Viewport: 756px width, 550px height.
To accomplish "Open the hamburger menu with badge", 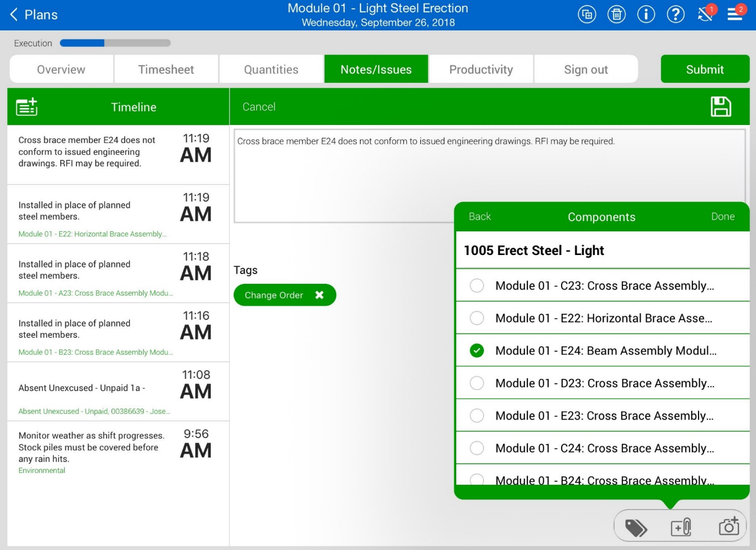I will (x=735, y=14).
